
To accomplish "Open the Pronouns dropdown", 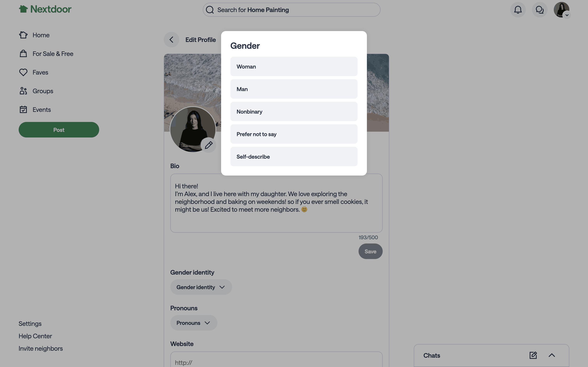I will 194,323.
